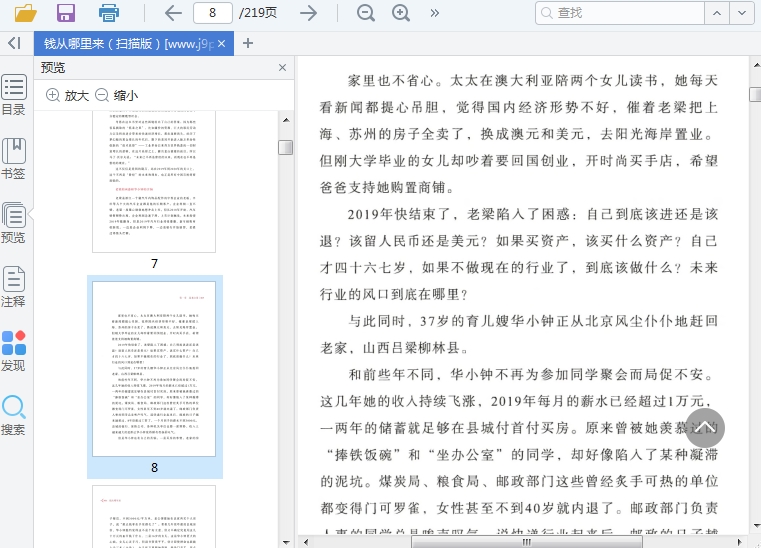761x548 pixels.
Task: Expand the far-right toolbar dropdown chevron
Action: click(741, 13)
